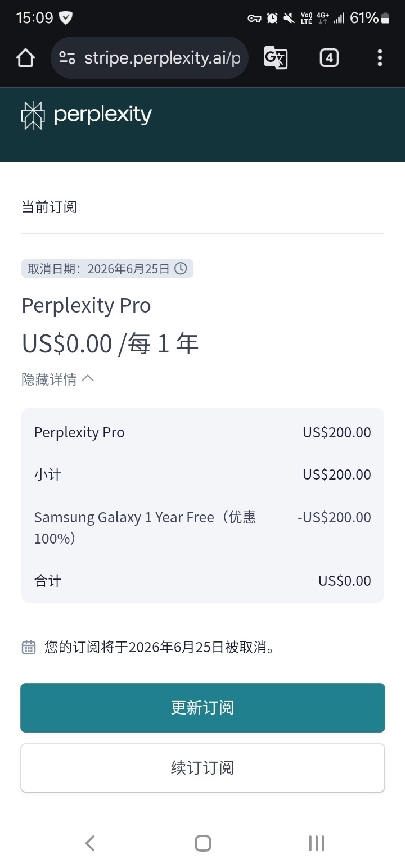The height and width of the screenshot is (868, 405).
Task: Tap the clock icon beside cancellation date
Action: click(181, 269)
